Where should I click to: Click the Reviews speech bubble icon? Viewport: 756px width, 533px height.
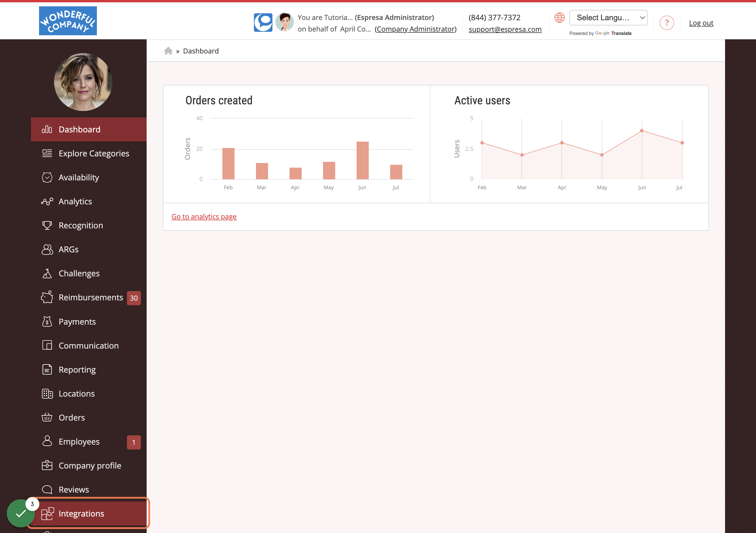[47, 489]
